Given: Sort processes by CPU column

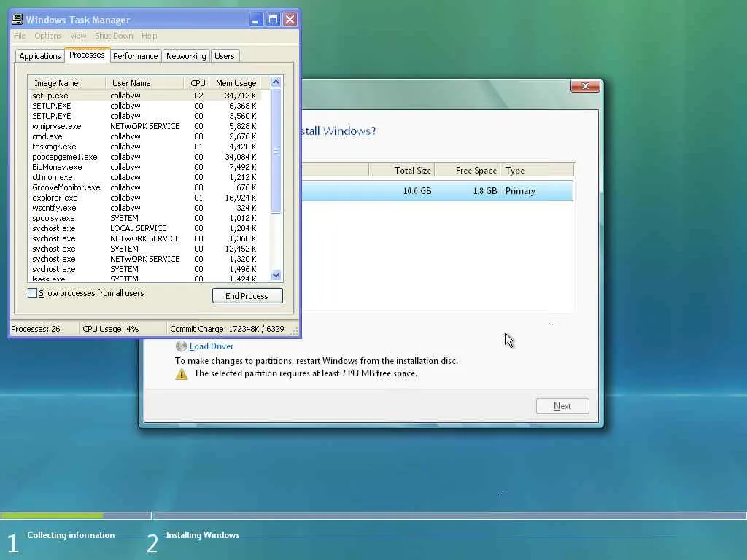Looking at the screenshot, I should coord(197,83).
